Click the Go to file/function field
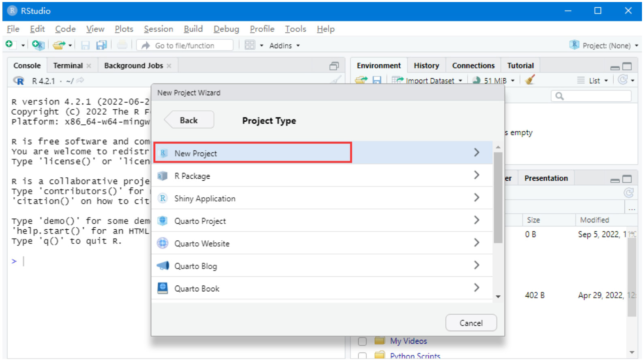This screenshot has height=361, width=644. pos(185,45)
